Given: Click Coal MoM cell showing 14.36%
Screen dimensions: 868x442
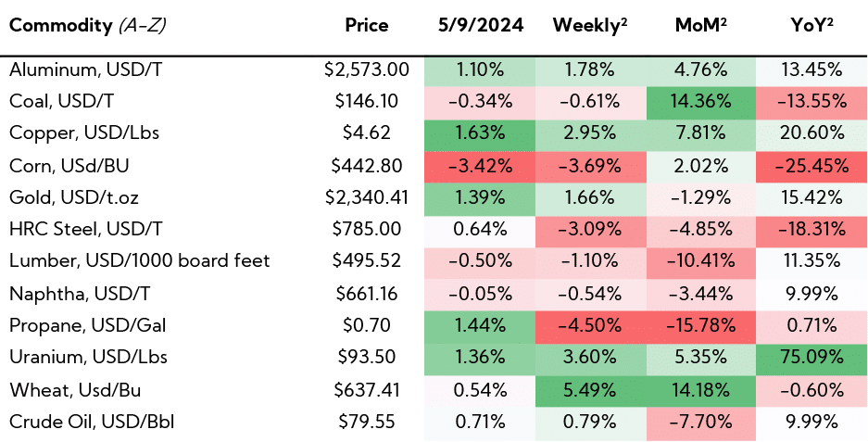Looking at the screenshot, I should click(701, 101).
